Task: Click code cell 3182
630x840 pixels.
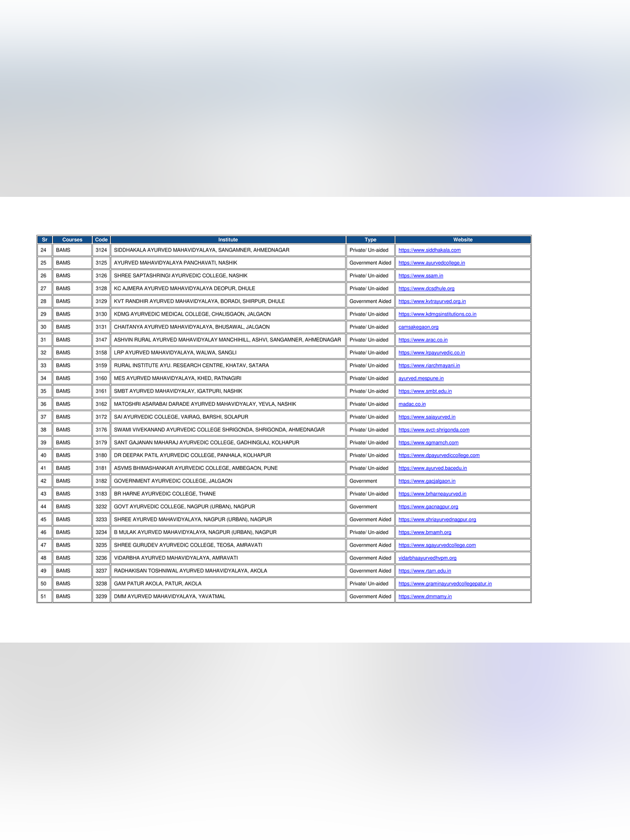Action: tap(101, 481)
